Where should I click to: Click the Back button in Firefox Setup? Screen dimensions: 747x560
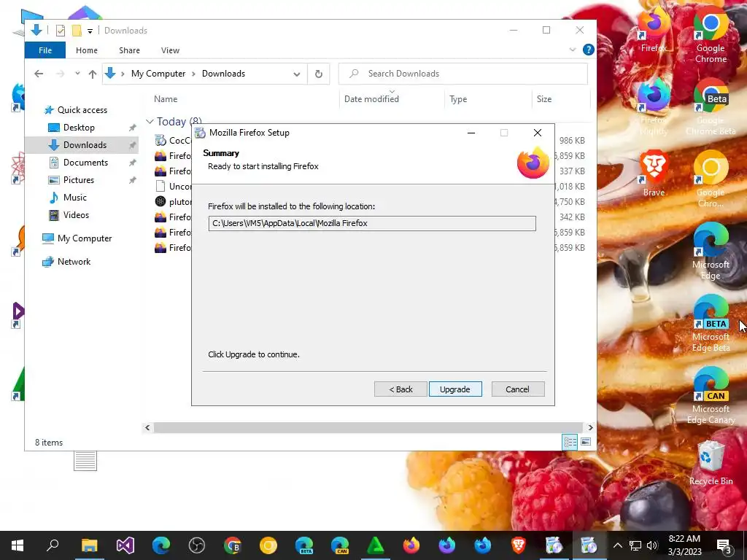point(400,389)
